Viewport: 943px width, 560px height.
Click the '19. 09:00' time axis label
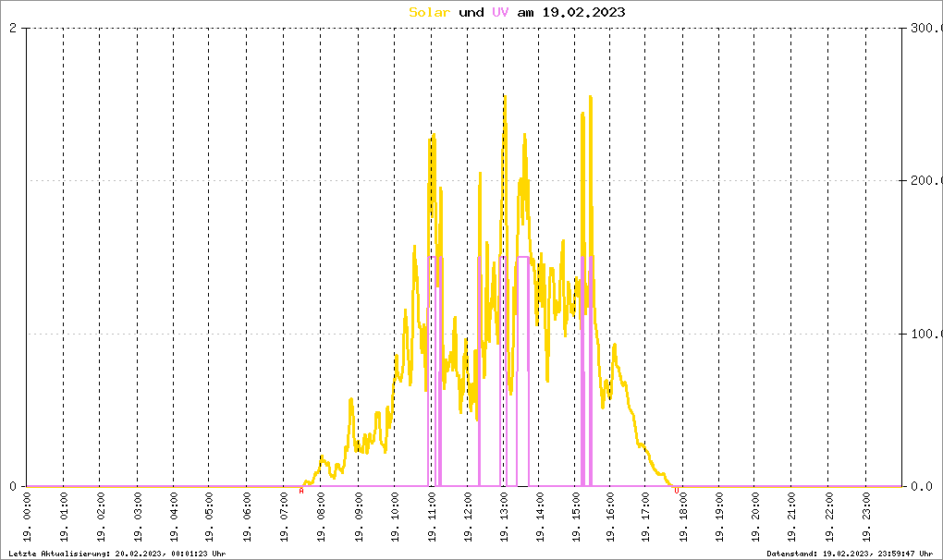click(x=359, y=517)
